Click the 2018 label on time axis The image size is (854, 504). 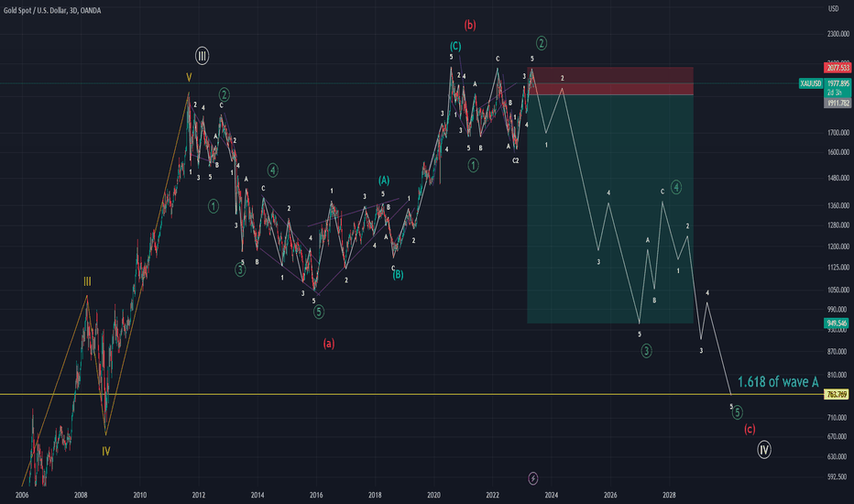point(375,495)
